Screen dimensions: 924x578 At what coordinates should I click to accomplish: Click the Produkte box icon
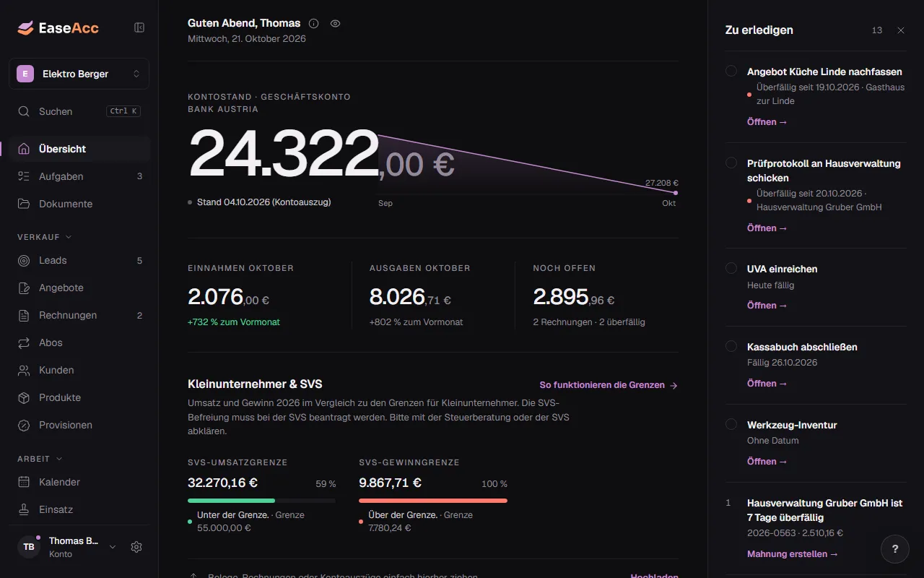(x=24, y=397)
